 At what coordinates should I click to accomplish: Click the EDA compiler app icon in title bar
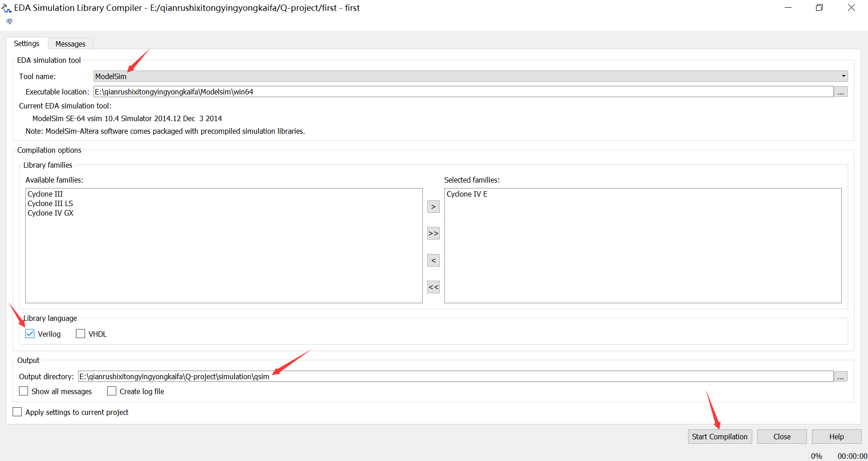pos(6,8)
